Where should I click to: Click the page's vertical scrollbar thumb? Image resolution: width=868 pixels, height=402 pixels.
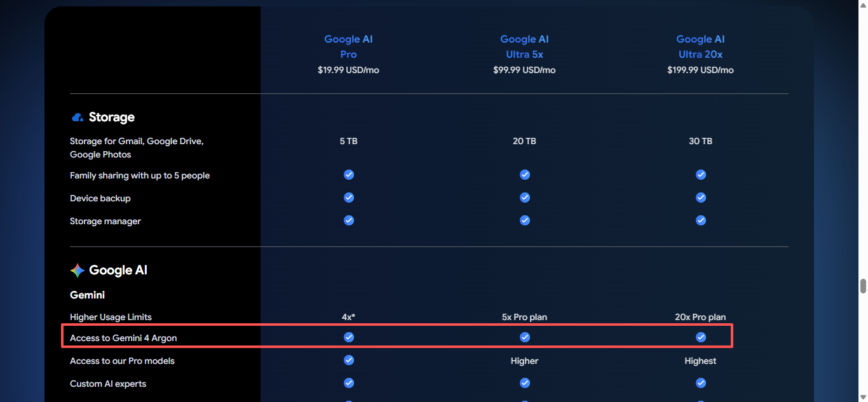(x=863, y=286)
